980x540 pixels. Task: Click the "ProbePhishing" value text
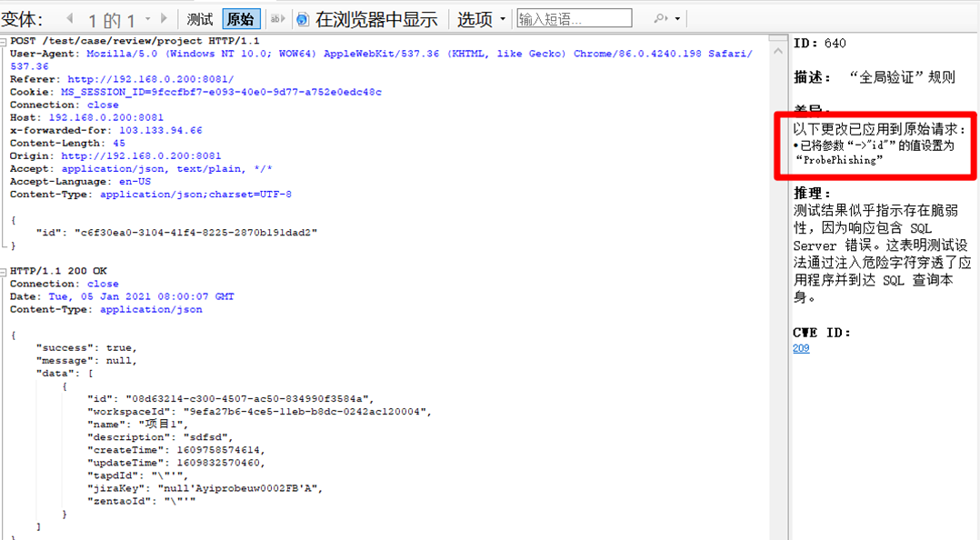pos(839,160)
